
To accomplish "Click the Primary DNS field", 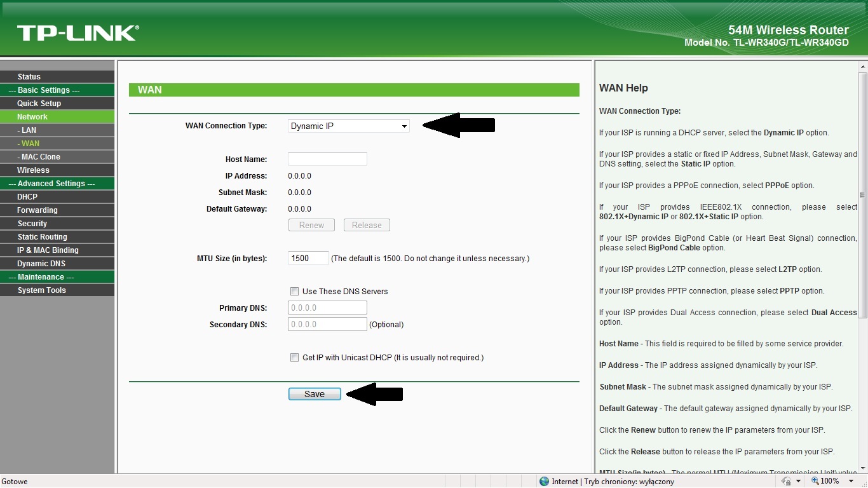I will tap(327, 308).
